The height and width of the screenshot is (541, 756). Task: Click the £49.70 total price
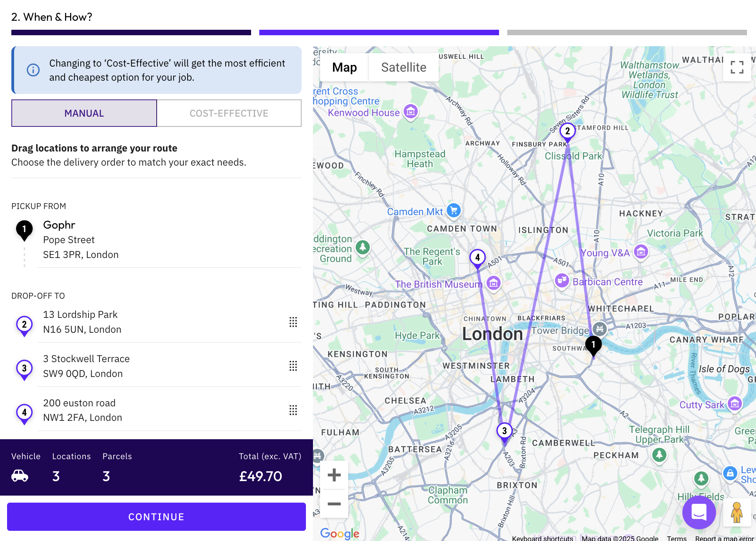[260, 476]
